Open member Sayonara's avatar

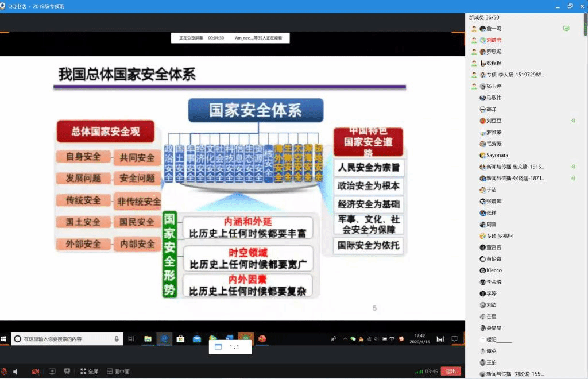(x=482, y=155)
